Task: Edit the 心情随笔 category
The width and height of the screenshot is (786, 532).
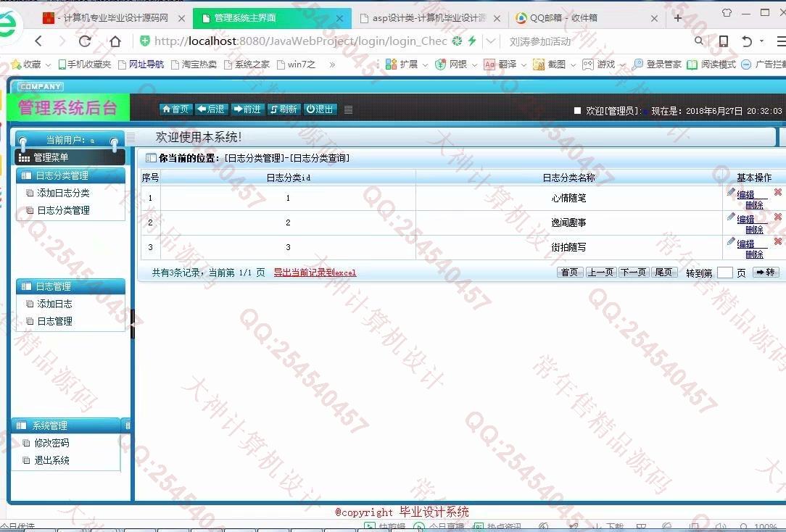Action: (745, 194)
